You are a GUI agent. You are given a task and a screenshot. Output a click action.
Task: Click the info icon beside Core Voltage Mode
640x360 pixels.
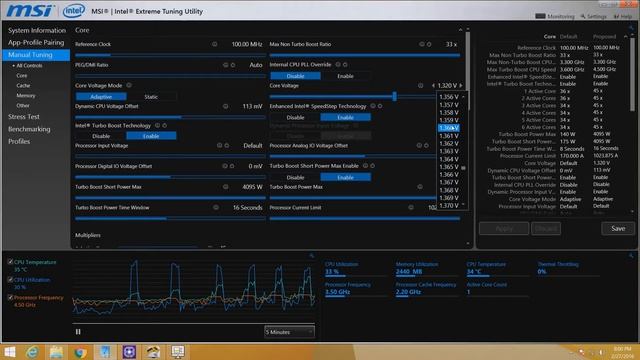pos(129,85)
